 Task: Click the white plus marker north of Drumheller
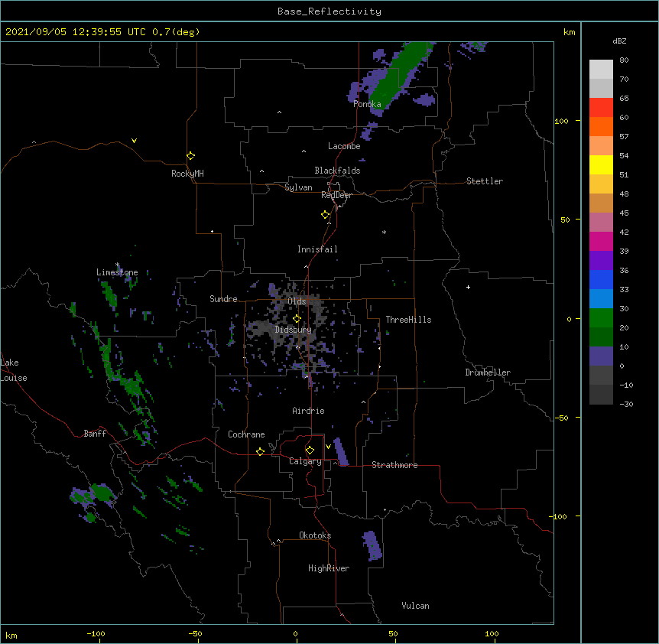pyautogui.click(x=468, y=287)
